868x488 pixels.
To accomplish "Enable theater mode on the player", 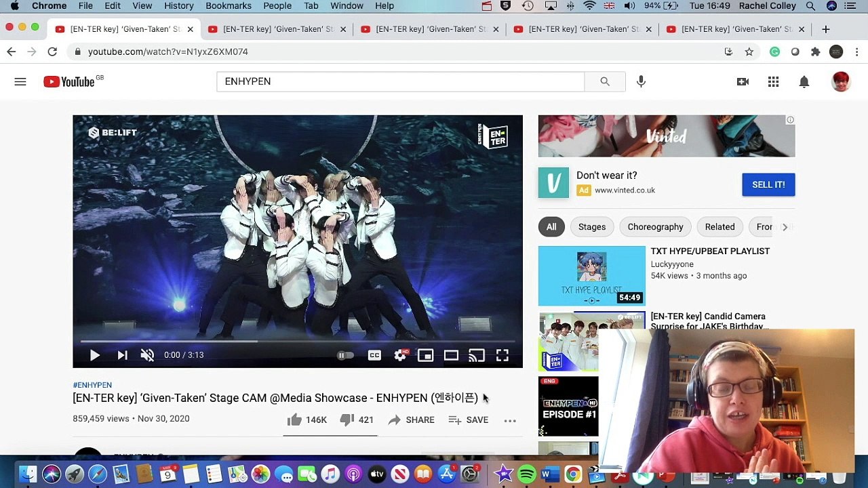I will (451, 355).
